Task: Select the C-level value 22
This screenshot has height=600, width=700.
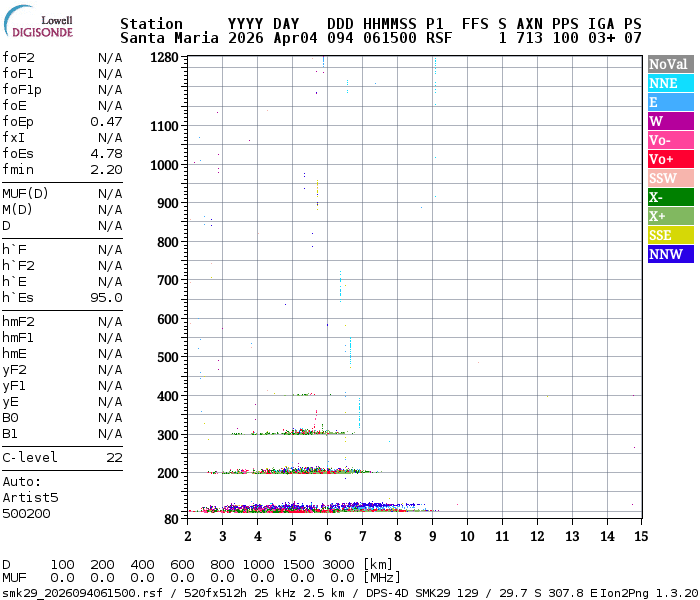Action: coord(114,457)
